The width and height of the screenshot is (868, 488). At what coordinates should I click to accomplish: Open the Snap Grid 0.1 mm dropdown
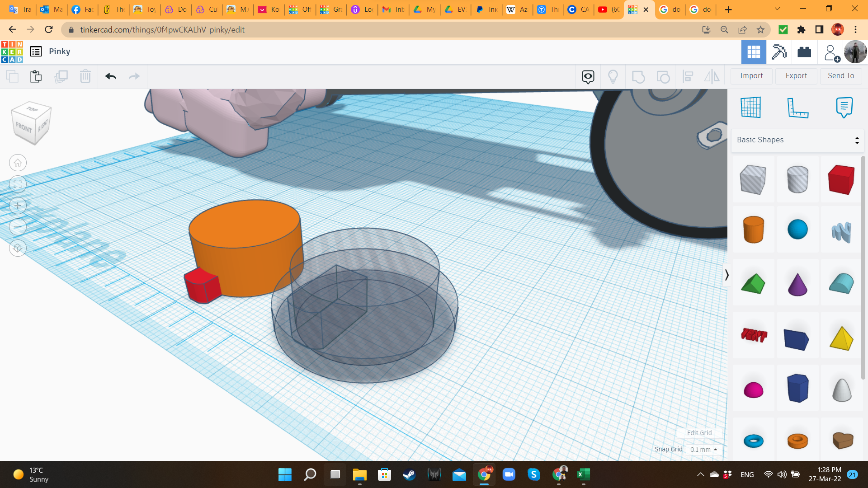pyautogui.click(x=703, y=450)
